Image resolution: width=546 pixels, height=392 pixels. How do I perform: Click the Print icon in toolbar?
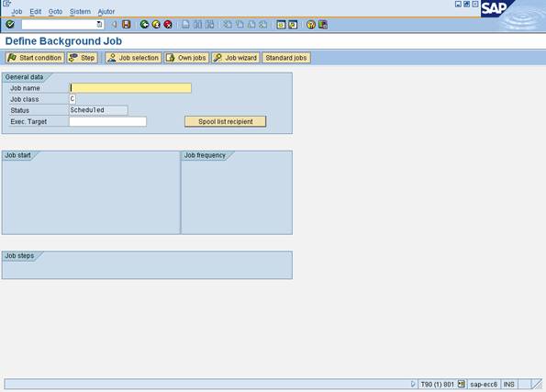click(x=185, y=25)
